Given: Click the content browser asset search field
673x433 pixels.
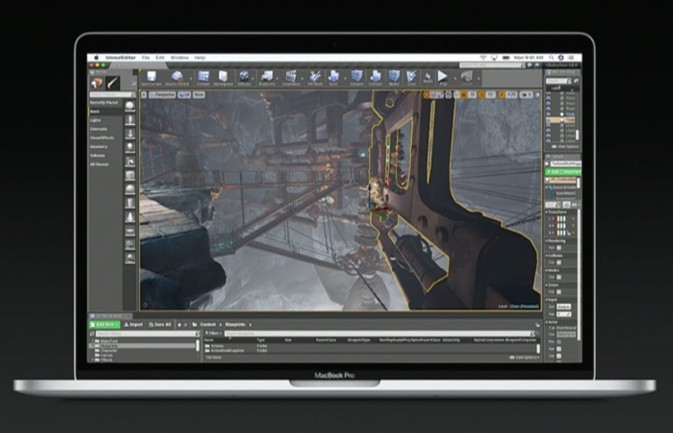Looking at the screenshot, I should (380, 333).
